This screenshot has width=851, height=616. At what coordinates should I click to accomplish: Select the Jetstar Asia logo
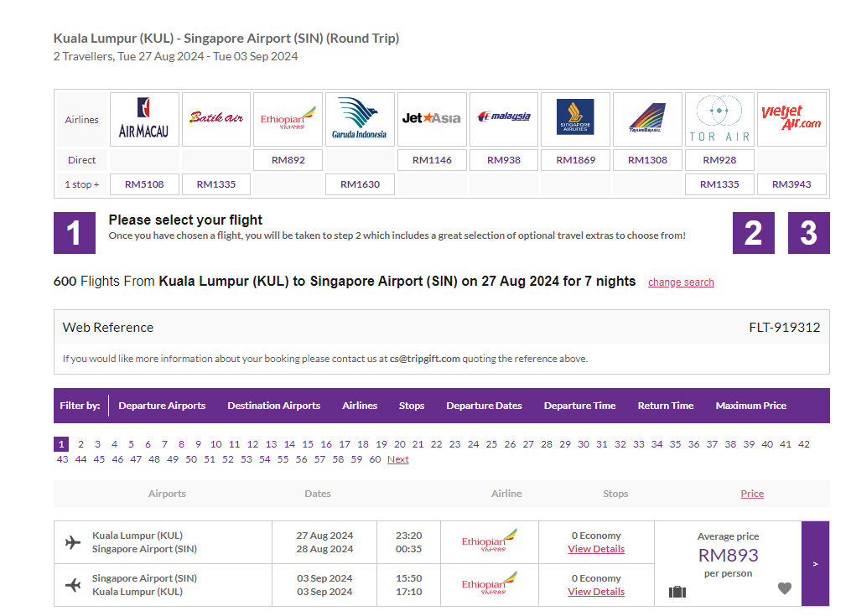coord(432,119)
